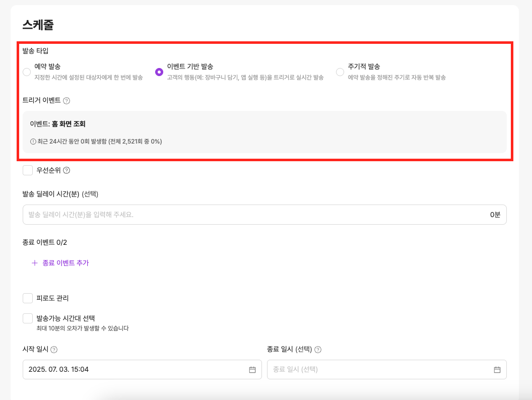Click the 종료 이벤트 추가 link

click(x=65, y=263)
